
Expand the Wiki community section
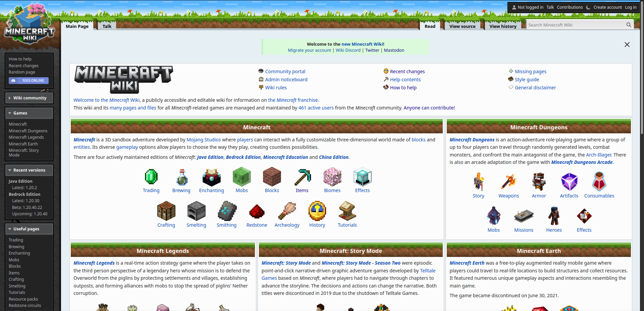[29, 98]
